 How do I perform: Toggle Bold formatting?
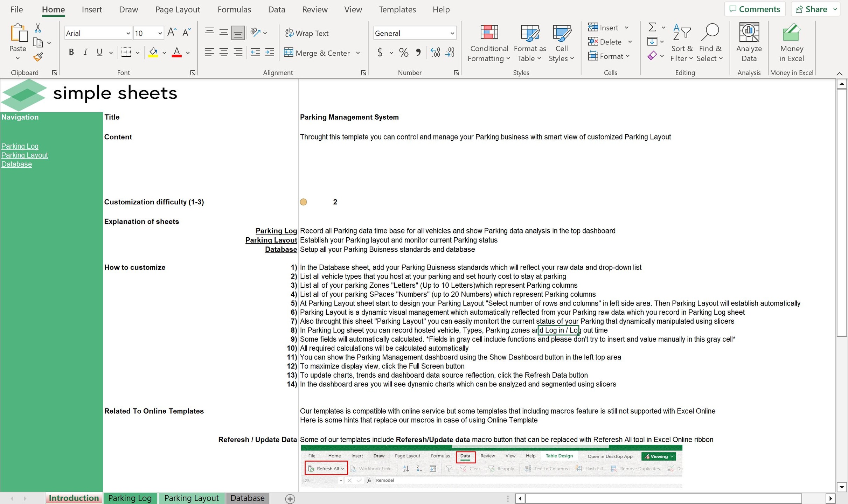click(71, 52)
